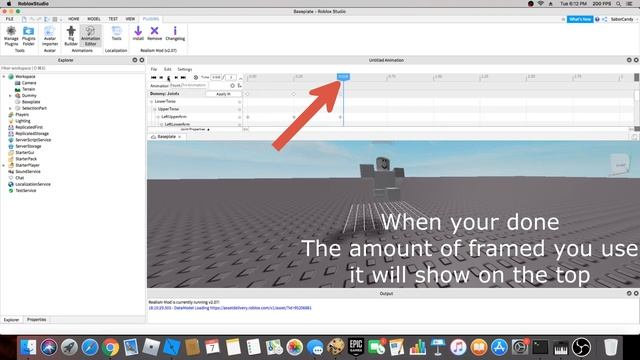Switch to the Explorer bottom tab
This screenshot has height=360, width=640.
coord(11,320)
